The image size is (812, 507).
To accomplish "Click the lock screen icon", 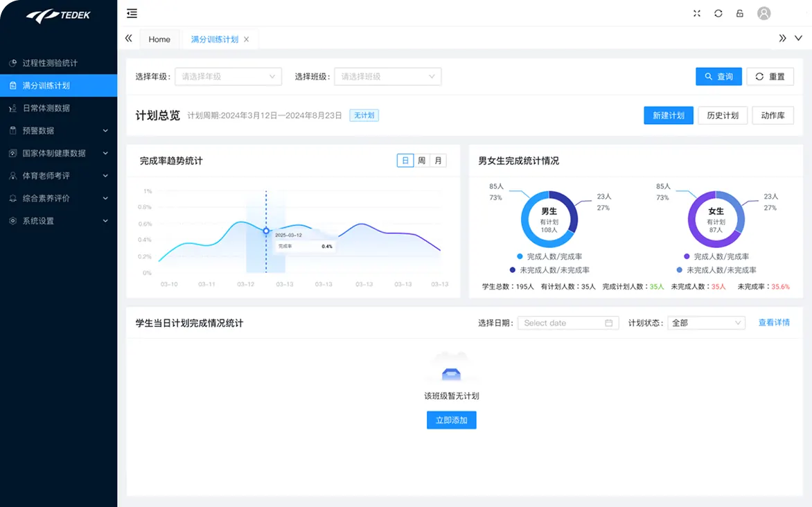I will click(x=740, y=13).
